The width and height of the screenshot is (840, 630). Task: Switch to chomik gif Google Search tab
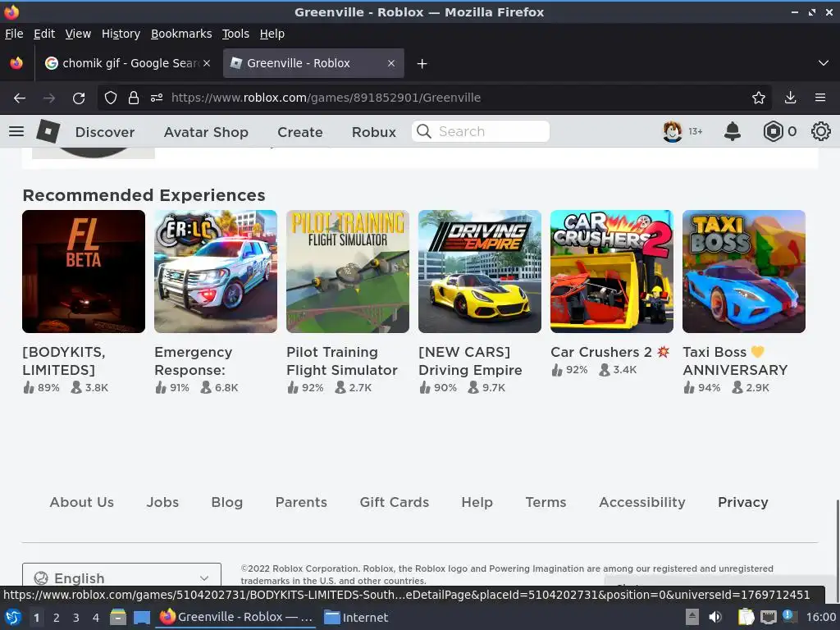(129, 63)
